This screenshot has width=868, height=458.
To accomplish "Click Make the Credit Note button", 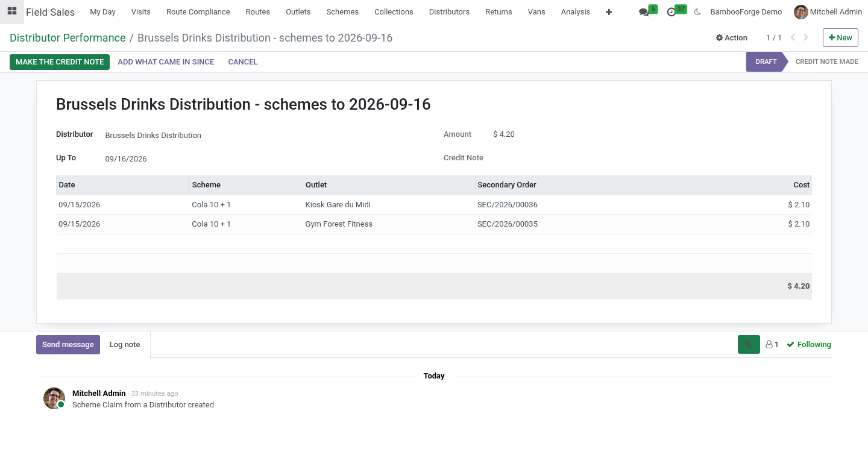I will 60,62.
